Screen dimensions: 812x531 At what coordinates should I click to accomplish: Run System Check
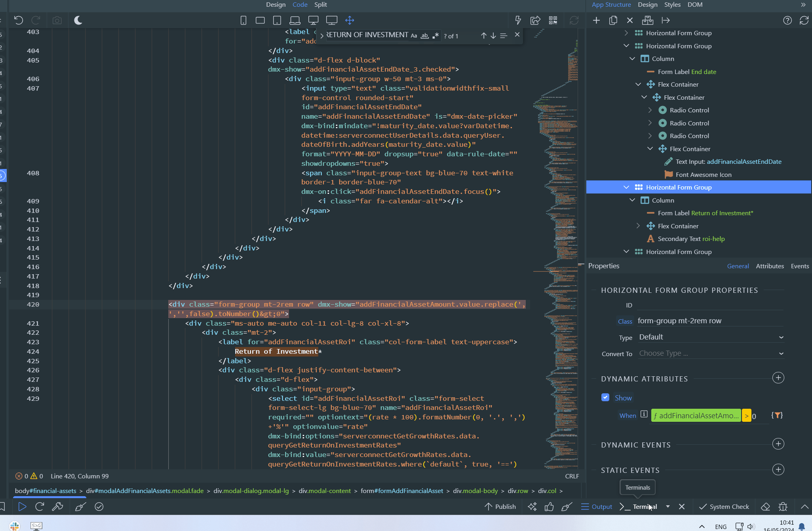tap(724, 506)
